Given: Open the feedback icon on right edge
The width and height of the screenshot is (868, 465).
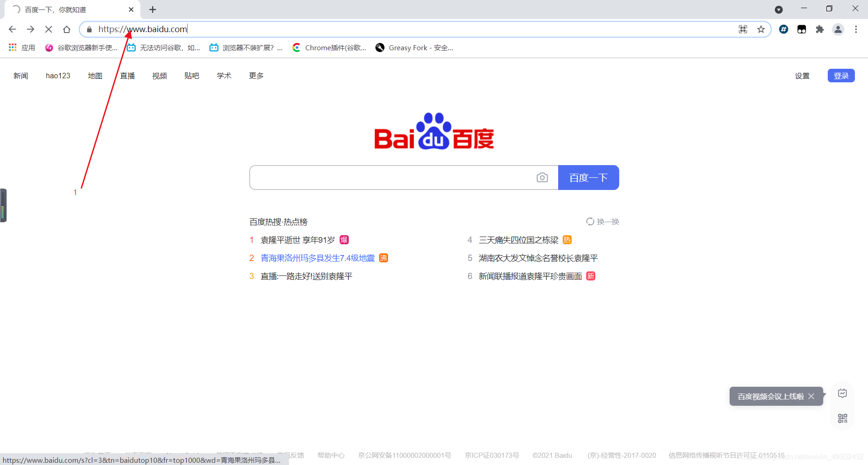Looking at the screenshot, I should point(842,393).
